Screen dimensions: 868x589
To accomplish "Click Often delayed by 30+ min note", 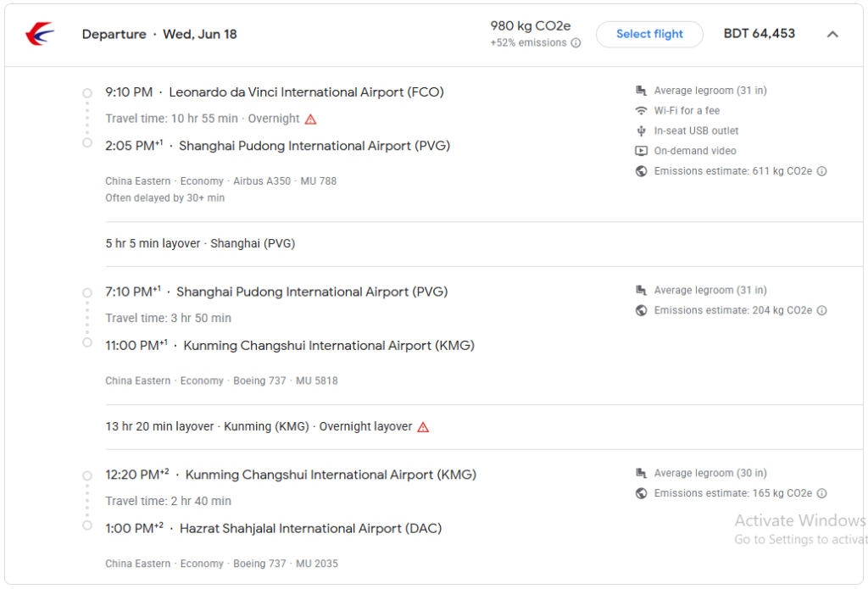I will (165, 198).
